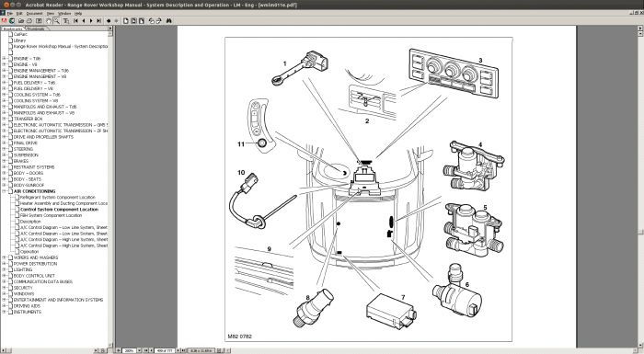Go to first page using toolbar arrow
This screenshot has height=354, width=644.
pyautogui.click(x=76, y=20)
